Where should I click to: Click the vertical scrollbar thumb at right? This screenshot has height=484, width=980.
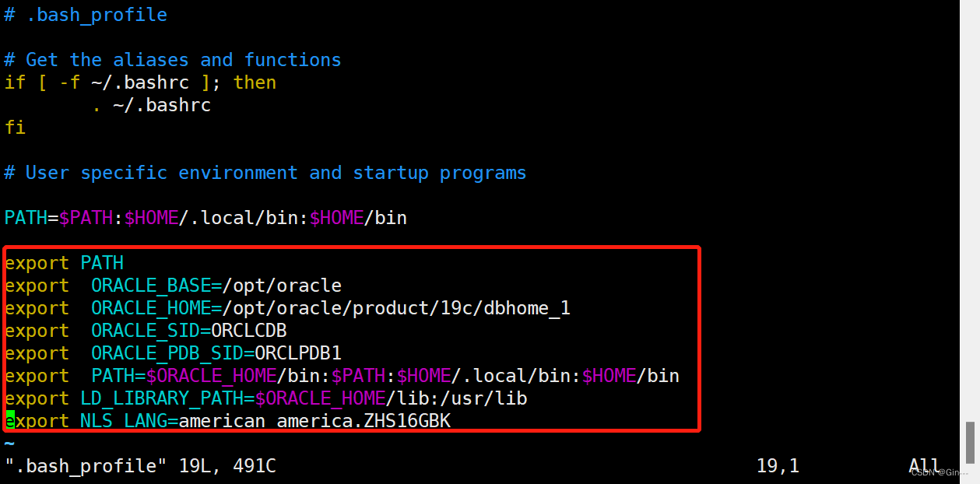970,442
